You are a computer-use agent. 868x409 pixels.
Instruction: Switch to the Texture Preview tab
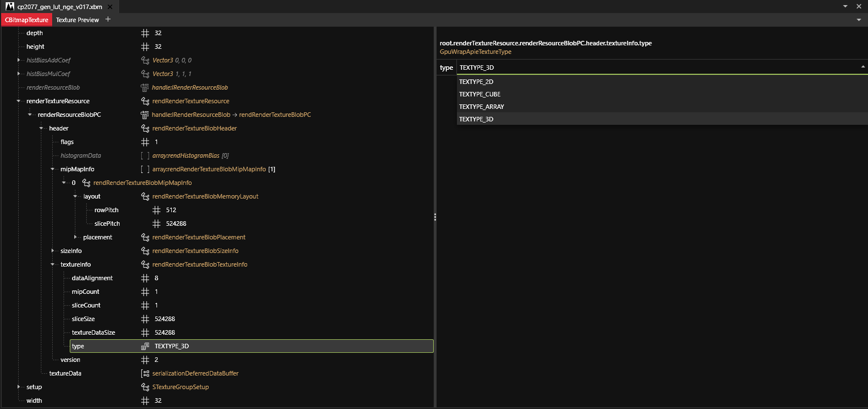pyautogui.click(x=77, y=20)
